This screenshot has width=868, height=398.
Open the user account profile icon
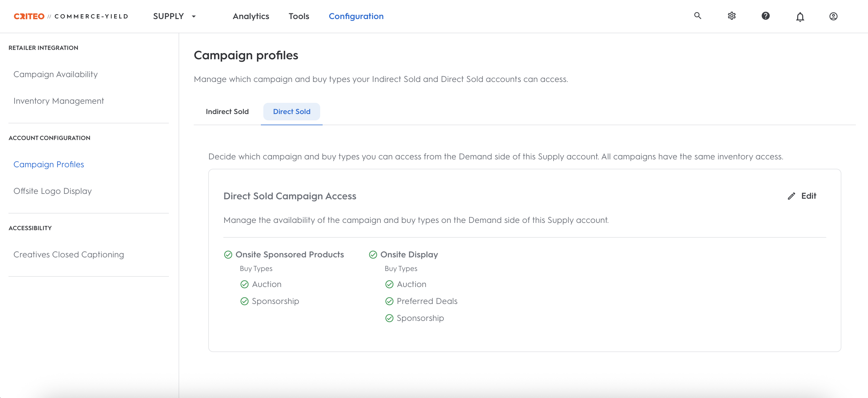(833, 16)
